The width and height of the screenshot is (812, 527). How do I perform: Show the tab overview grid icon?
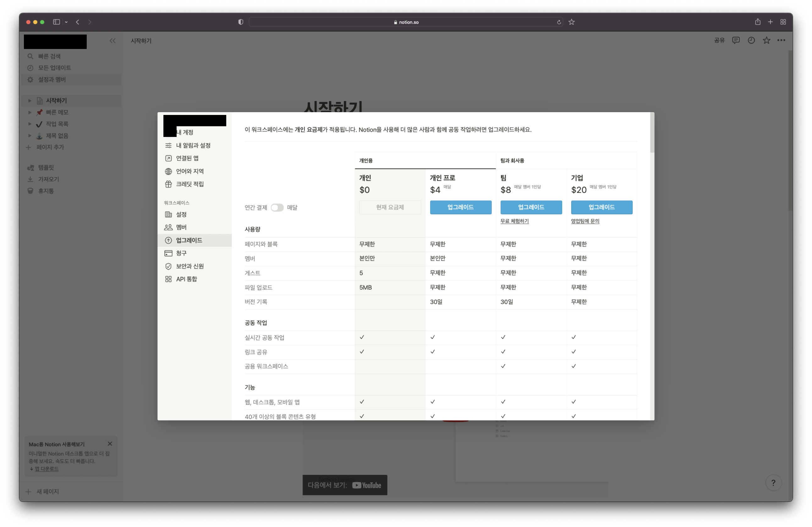point(783,22)
